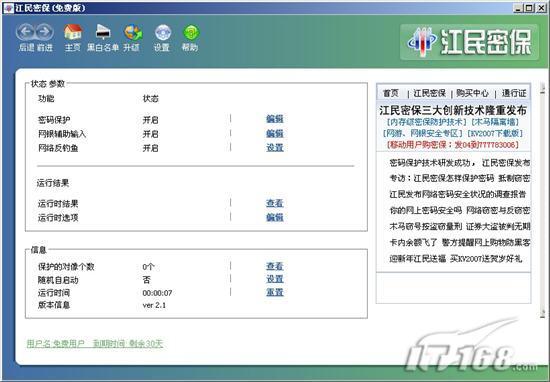Open 设置 for 网络反钓鱼
Image resolution: width=550 pixels, height=382 pixels.
pos(275,147)
